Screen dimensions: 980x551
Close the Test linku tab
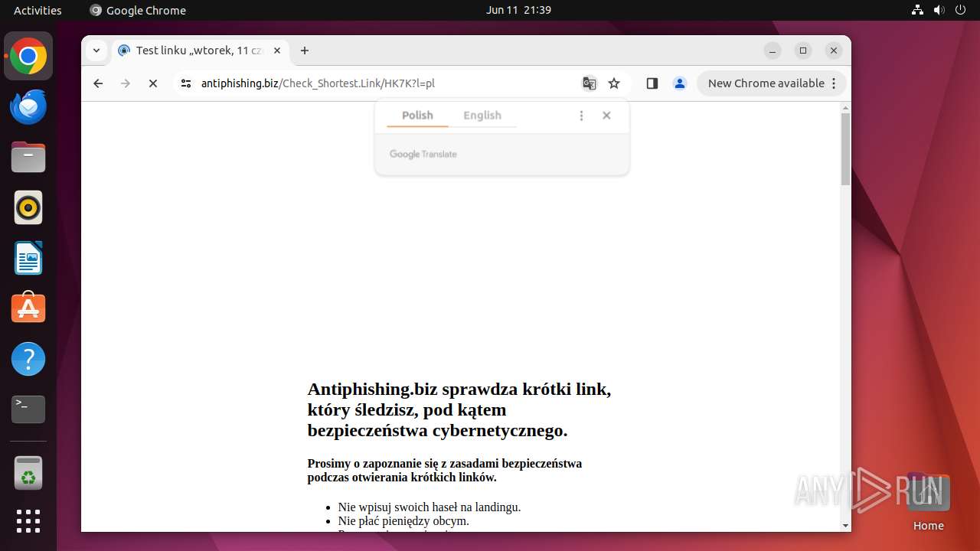click(x=277, y=51)
